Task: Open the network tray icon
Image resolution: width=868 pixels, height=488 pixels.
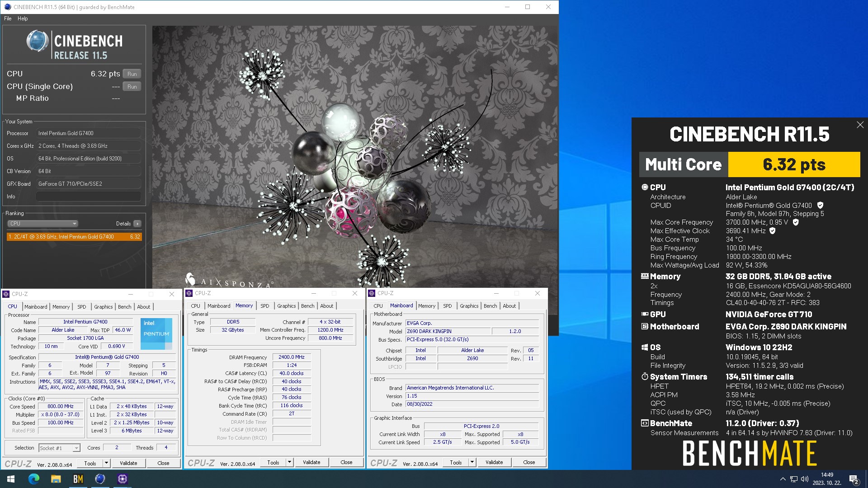Action: [x=794, y=479]
